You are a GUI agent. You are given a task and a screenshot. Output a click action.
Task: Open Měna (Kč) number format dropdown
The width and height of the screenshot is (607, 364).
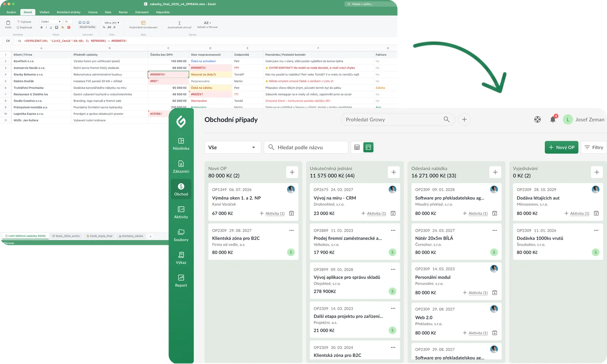tap(112, 23)
